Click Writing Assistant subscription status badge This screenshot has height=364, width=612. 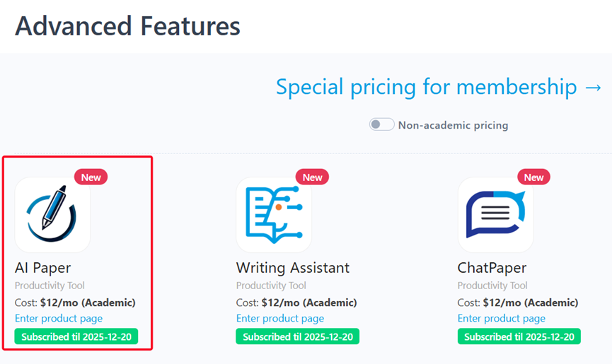(298, 336)
